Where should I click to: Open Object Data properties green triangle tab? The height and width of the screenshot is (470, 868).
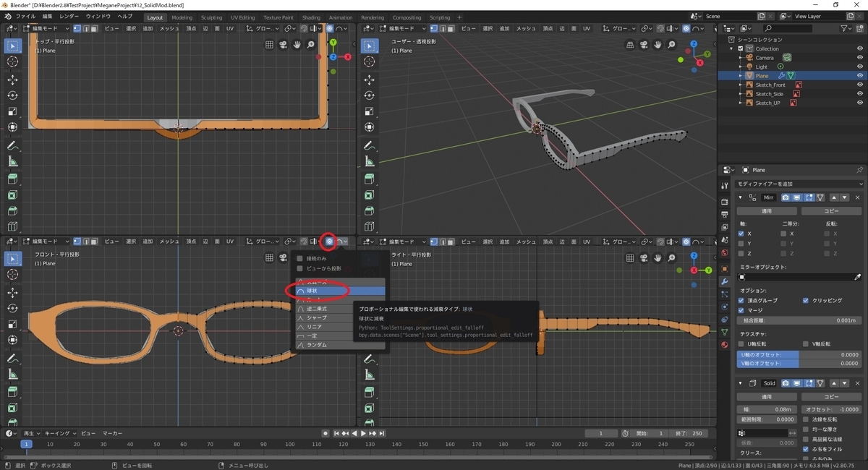coord(724,332)
